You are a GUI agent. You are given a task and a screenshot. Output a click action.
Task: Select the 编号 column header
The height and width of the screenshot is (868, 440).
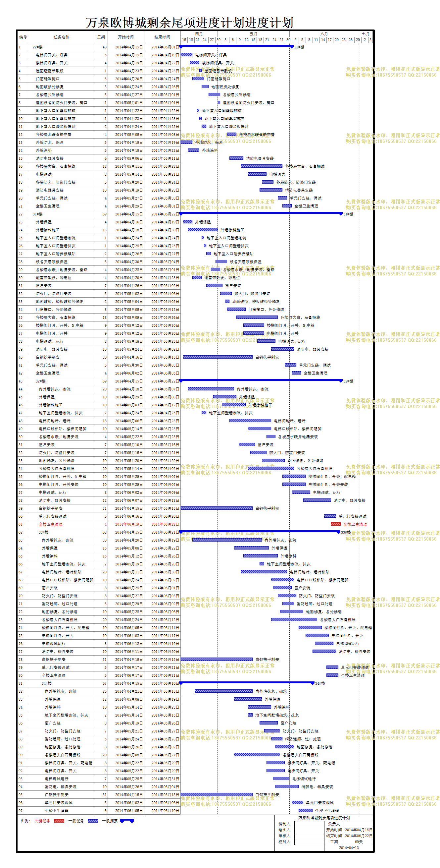pos(23,37)
